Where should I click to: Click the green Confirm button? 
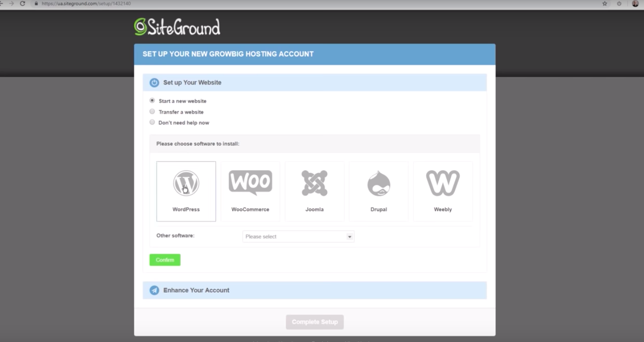click(x=165, y=260)
